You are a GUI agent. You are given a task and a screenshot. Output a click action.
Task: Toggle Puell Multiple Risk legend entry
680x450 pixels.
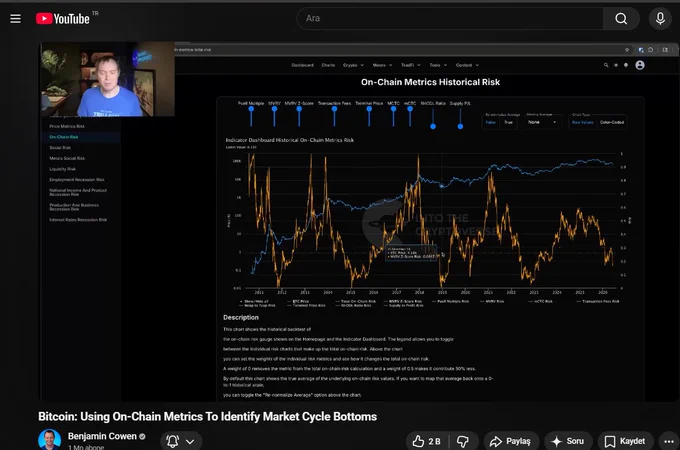(451, 301)
